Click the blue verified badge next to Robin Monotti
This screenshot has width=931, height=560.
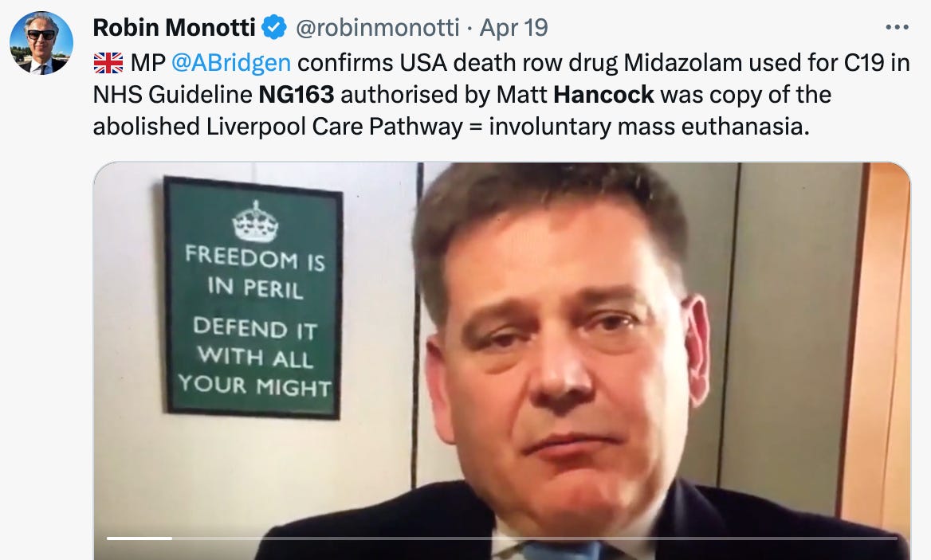click(x=274, y=27)
